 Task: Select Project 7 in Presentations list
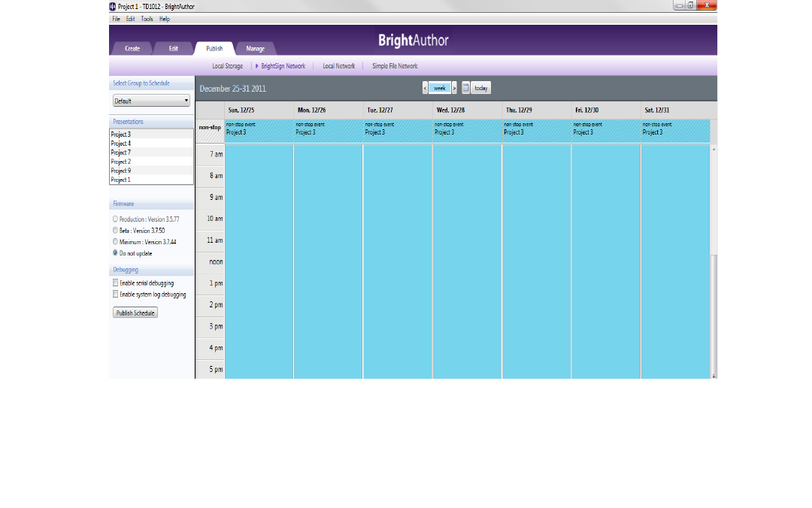[151, 153]
